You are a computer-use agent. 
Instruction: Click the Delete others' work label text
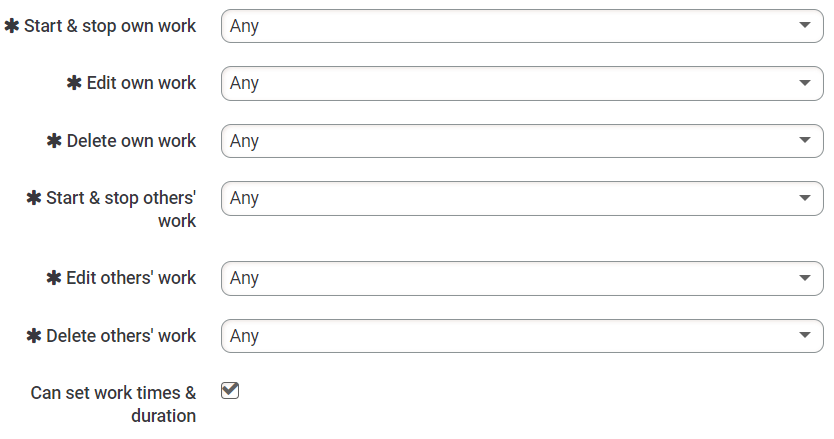click(x=121, y=336)
